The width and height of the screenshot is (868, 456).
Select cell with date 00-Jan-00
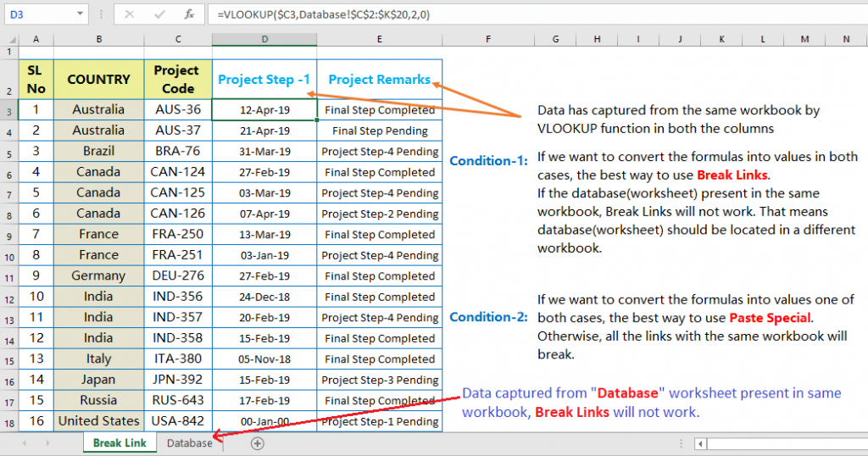coord(264,421)
